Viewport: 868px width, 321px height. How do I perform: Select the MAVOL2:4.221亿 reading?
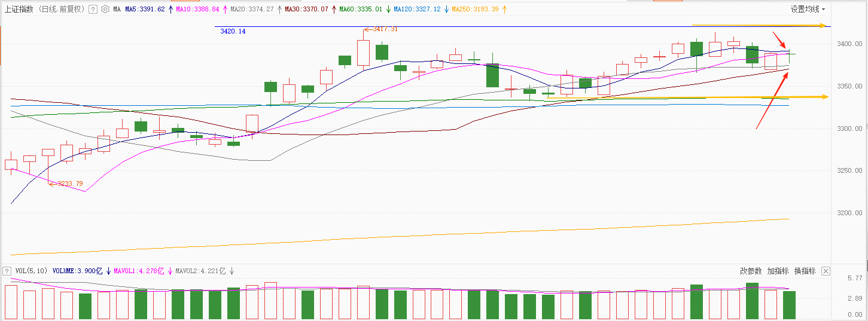click(x=201, y=271)
